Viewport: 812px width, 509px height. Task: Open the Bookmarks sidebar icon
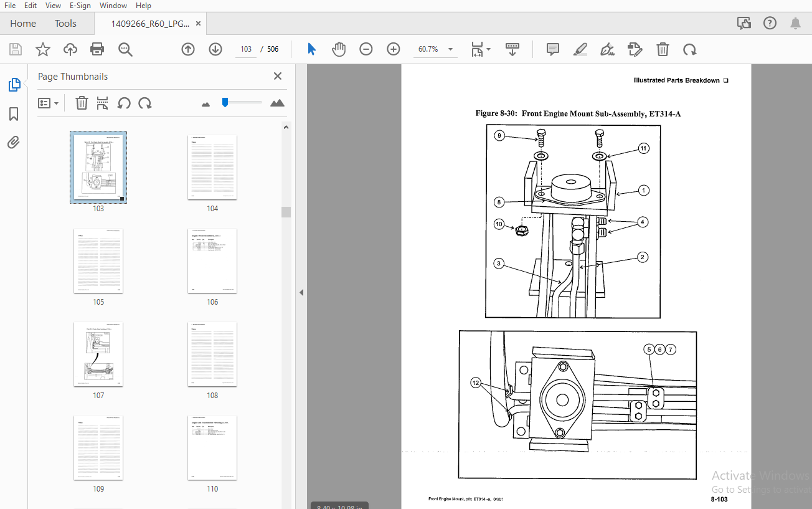coord(14,114)
